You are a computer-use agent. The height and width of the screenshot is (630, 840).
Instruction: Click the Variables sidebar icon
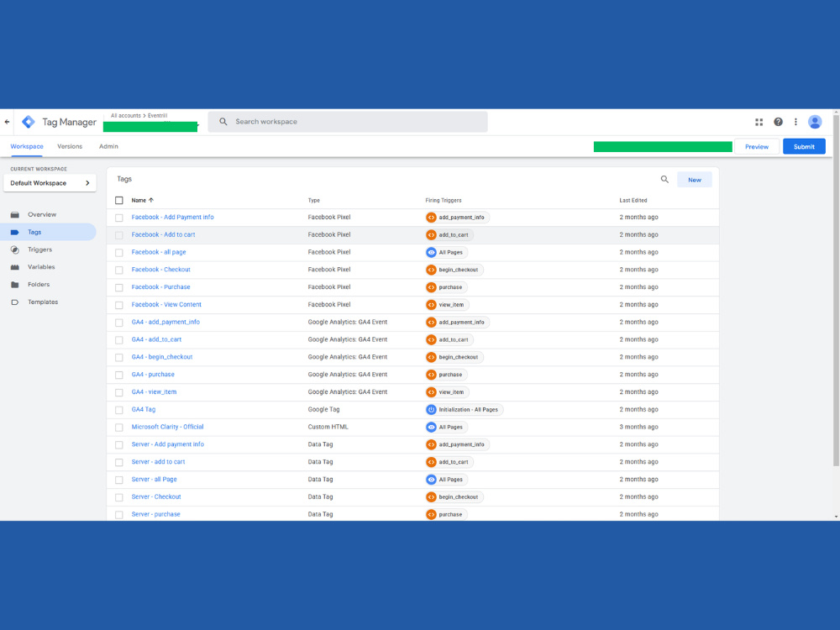click(x=15, y=267)
